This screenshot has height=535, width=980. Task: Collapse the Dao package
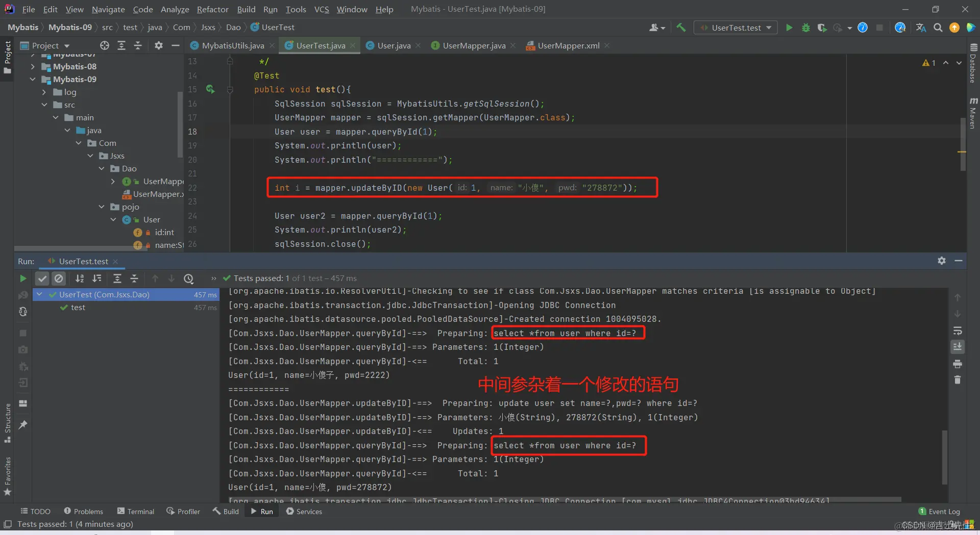pyautogui.click(x=102, y=169)
